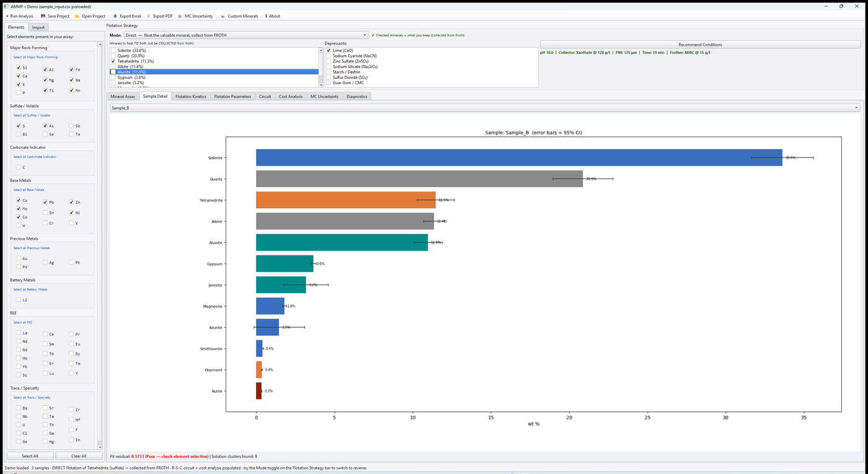Click the Recommend Conditions button

click(700, 45)
